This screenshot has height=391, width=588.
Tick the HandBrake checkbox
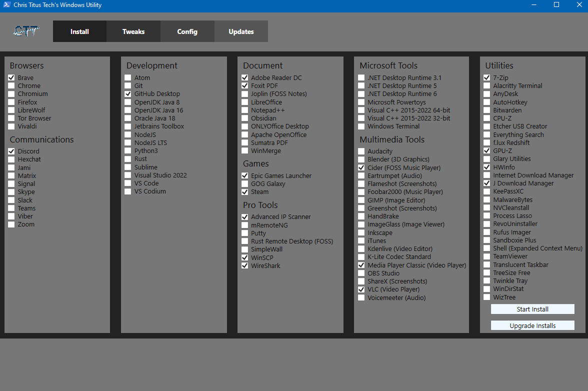(x=361, y=216)
